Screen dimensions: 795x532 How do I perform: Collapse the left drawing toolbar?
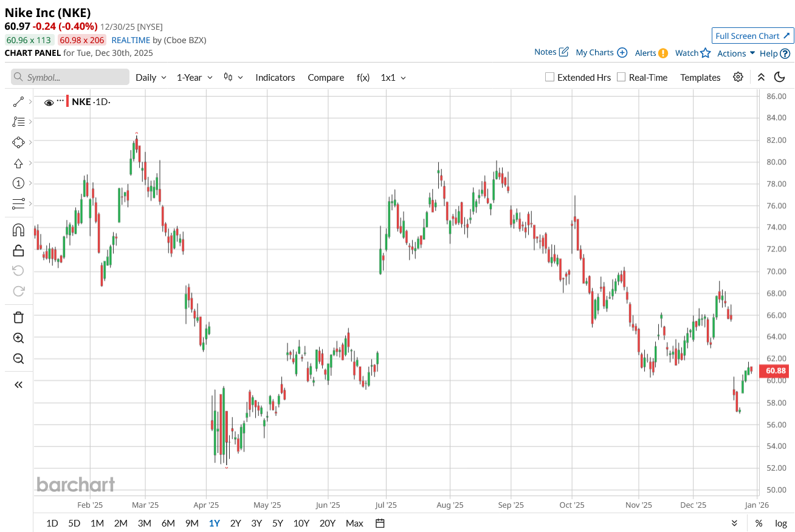point(18,384)
